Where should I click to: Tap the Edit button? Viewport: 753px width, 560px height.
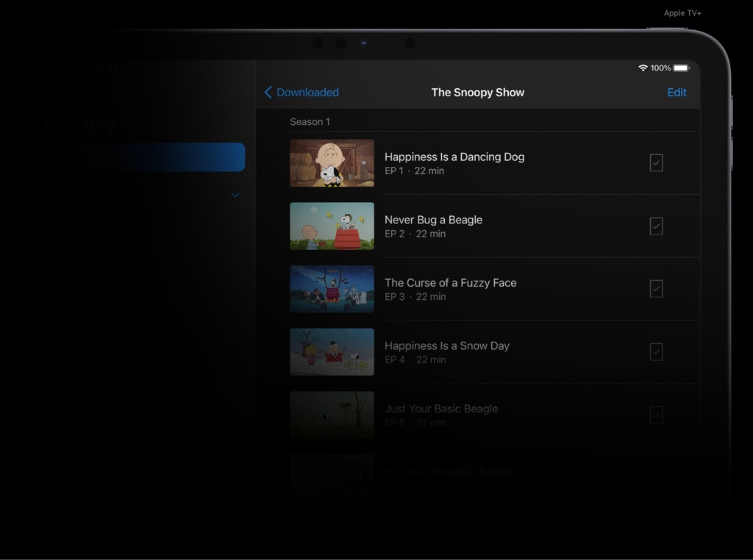677,92
